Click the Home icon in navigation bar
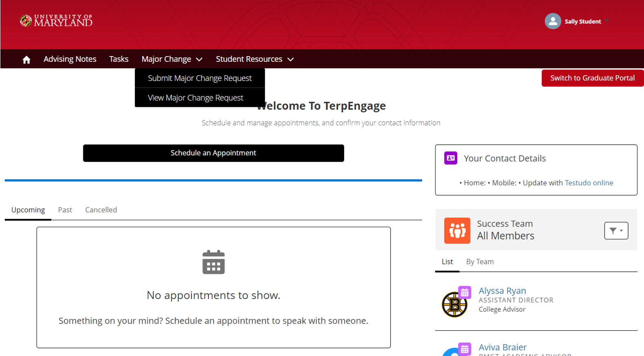Image resolution: width=644 pixels, height=356 pixels. click(26, 60)
